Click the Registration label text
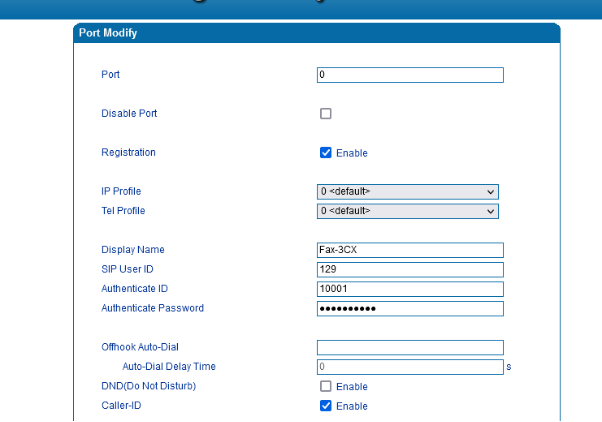This screenshot has height=422, width=602. [x=128, y=152]
